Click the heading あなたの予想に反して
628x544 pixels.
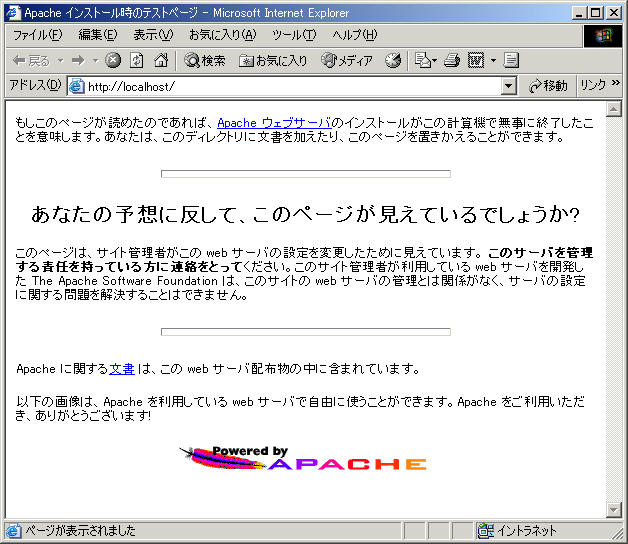click(306, 214)
